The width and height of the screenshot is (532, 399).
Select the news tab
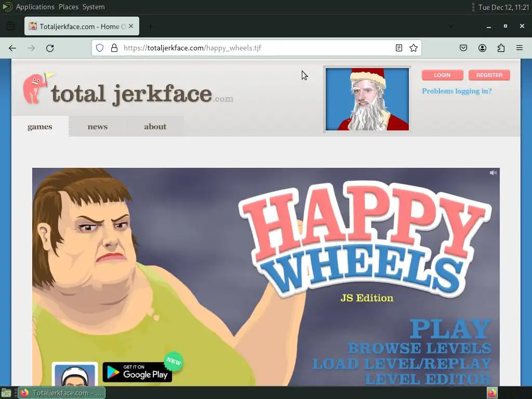click(97, 127)
